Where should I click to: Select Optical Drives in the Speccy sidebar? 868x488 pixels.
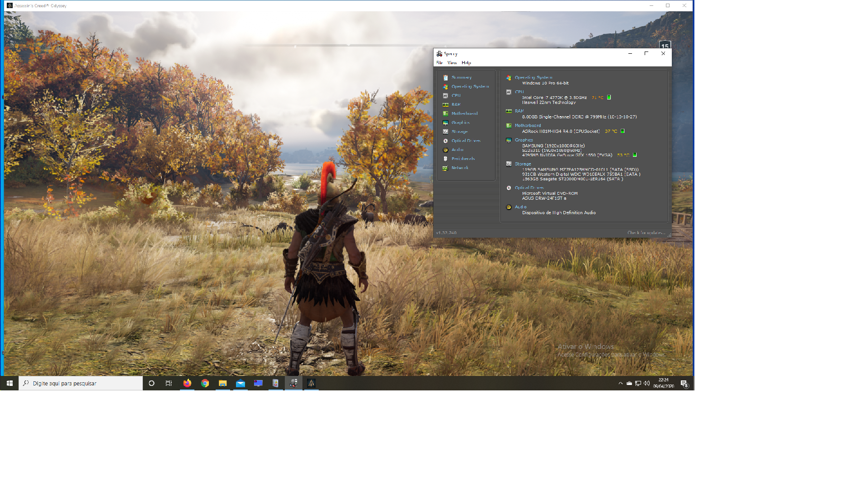[x=466, y=141]
